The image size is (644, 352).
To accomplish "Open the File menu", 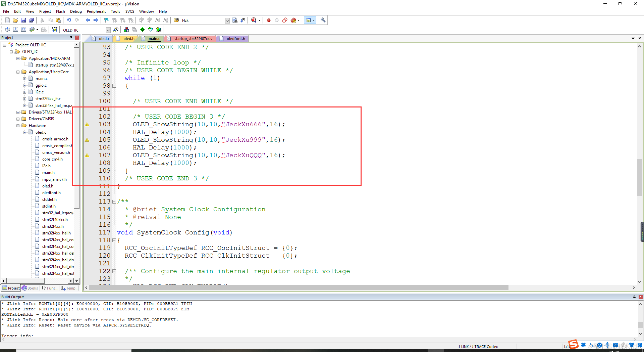I will (x=6, y=11).
